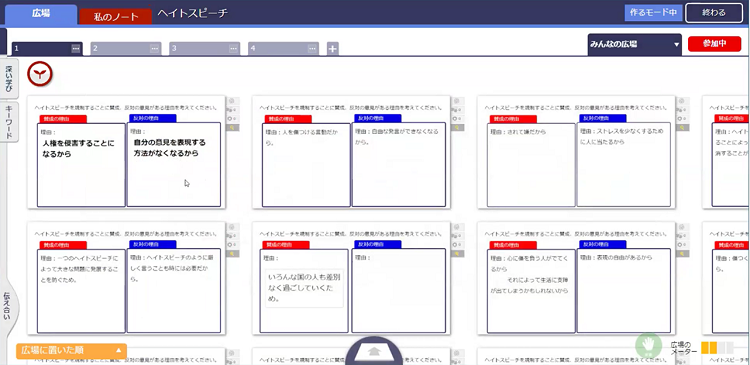Click the 終わる button
The width and height of the screenshot is (750, 365).
click(714, 13)
